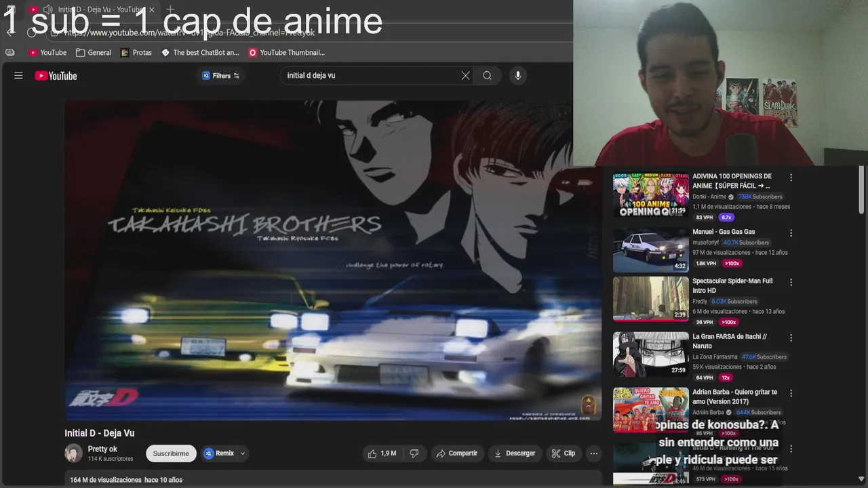The image size is (868, 488).
Task: Click the musoforlyf channel name
Action: pyautogui.click(x=705, y=243)
